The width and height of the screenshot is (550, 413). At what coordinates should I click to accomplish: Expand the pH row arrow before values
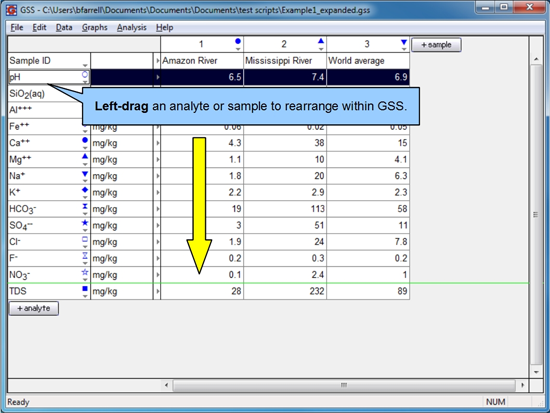pyautogui.click(x=157, y=77)
